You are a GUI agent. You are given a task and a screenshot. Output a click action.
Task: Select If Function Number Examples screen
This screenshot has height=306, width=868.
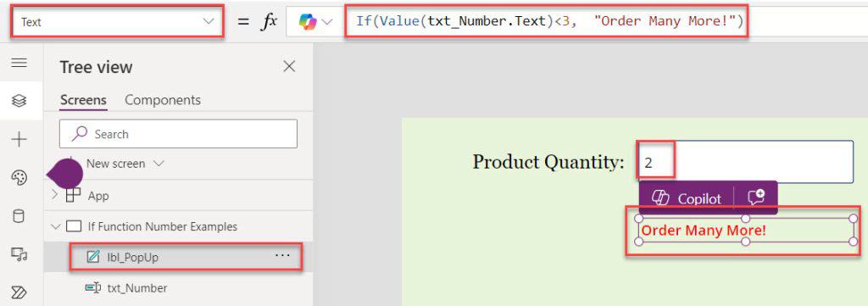(163, 226)
